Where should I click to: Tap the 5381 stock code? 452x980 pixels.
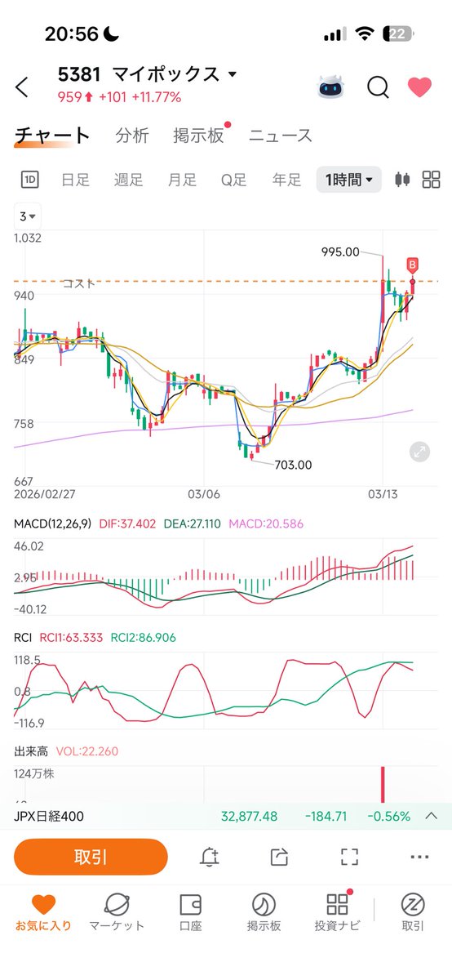tap(79, 74)
